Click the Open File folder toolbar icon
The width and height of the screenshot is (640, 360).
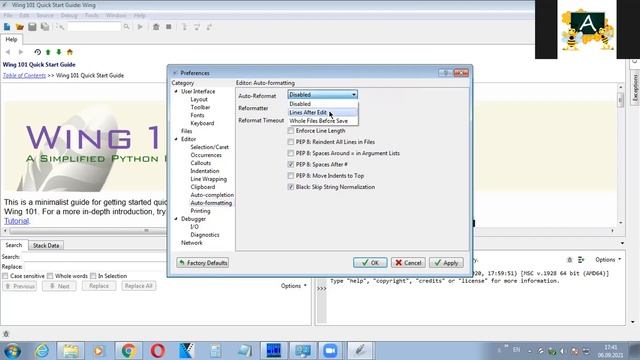pos(20,27)
